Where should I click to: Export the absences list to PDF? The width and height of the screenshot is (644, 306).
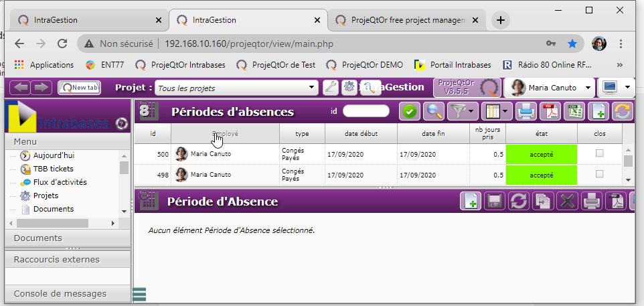pos(550,111)
